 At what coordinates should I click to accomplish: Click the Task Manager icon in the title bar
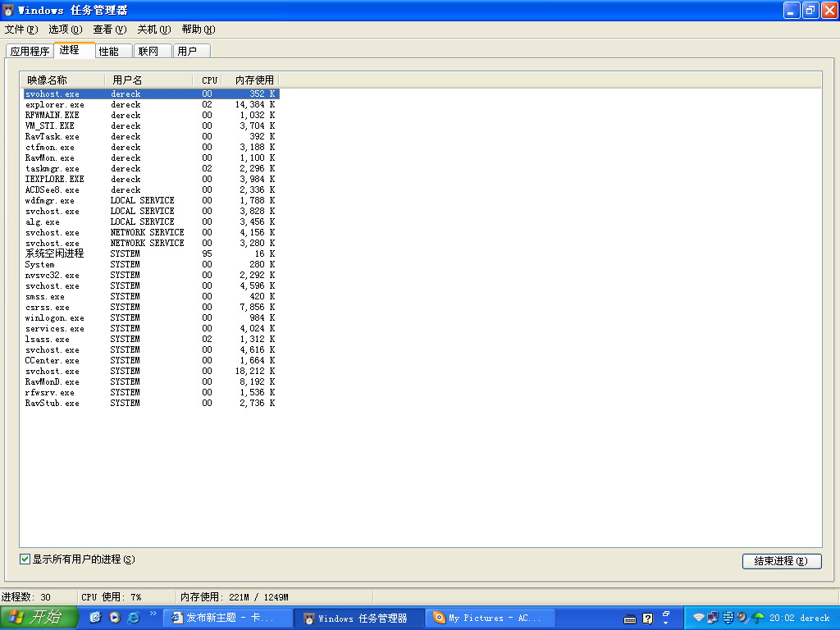pos(8,10)
